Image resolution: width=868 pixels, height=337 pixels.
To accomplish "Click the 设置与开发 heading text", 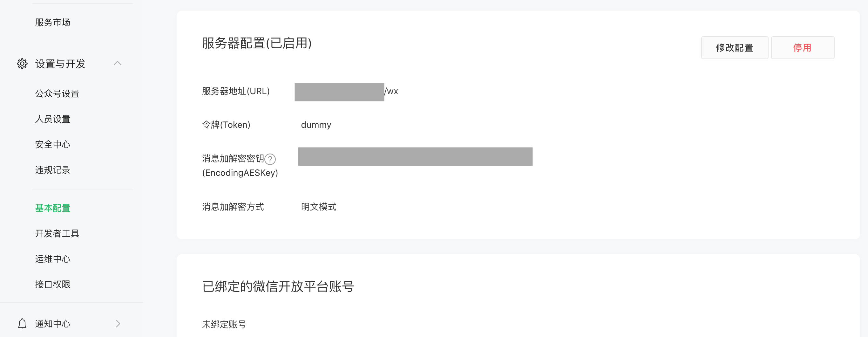I will 60,64.
